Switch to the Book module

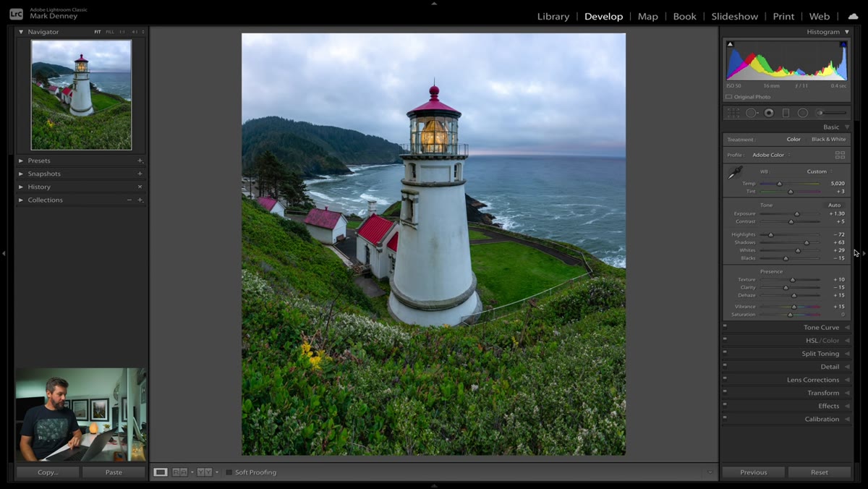685,16
